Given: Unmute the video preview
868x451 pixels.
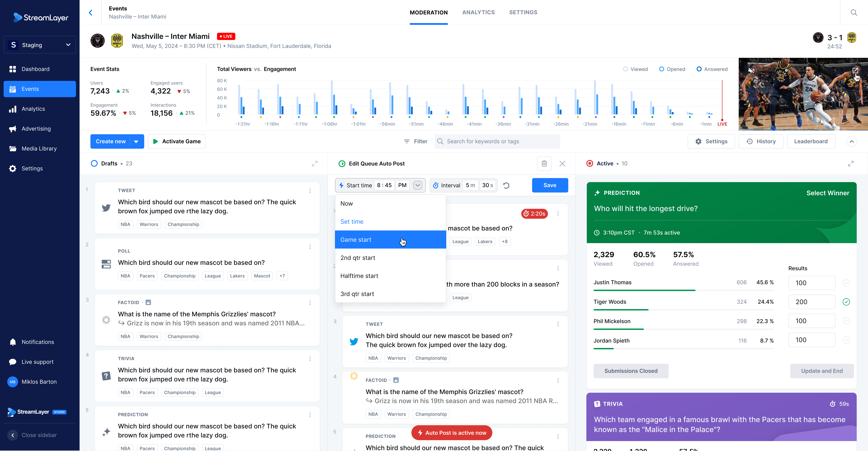Looking at the screenshot, I should coord(751,70).
